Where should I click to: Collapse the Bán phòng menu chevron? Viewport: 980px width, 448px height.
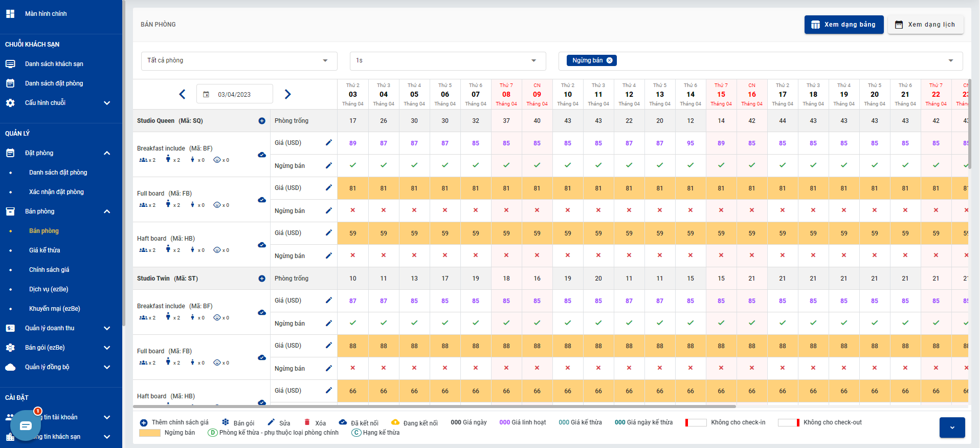(107, 211)
